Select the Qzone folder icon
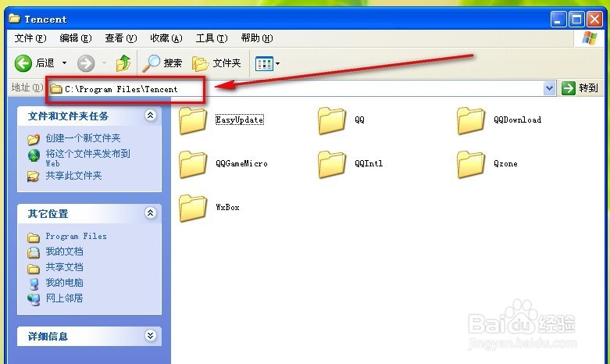The image size is (610, 364). pyautogui.click(x=471, y=165)
